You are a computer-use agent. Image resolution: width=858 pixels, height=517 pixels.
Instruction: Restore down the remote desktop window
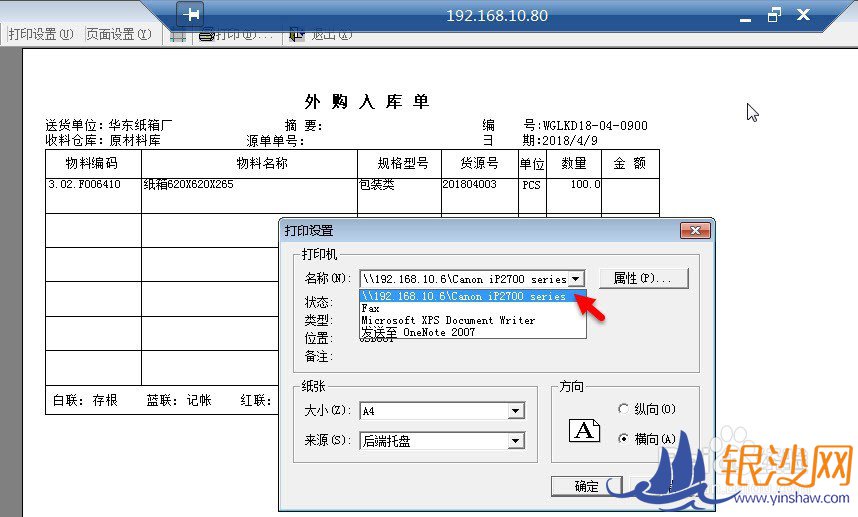[x=773, y=15]
